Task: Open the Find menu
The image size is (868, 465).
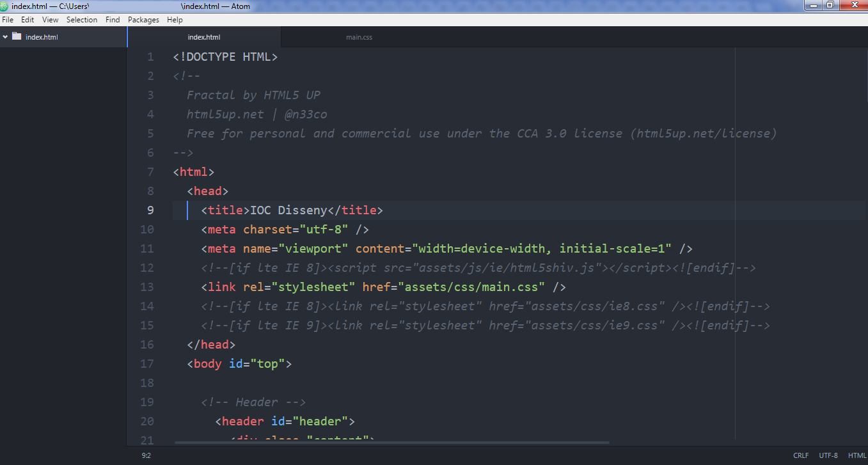Action: (113, 20)
